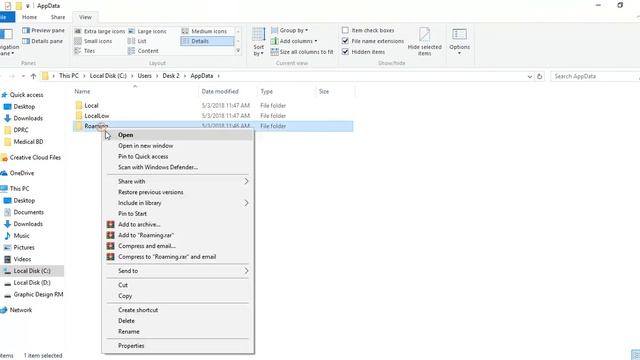The image size is (640, 360).
Task: Click Local Disk (C:) breadcrumb
Action: coord(108,76)
